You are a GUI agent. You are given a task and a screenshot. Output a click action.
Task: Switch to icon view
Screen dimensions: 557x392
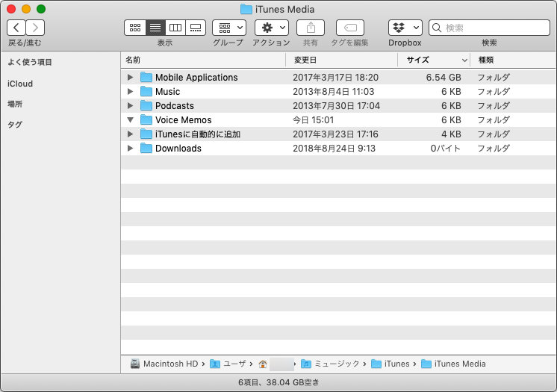click(x=135, y=28)
